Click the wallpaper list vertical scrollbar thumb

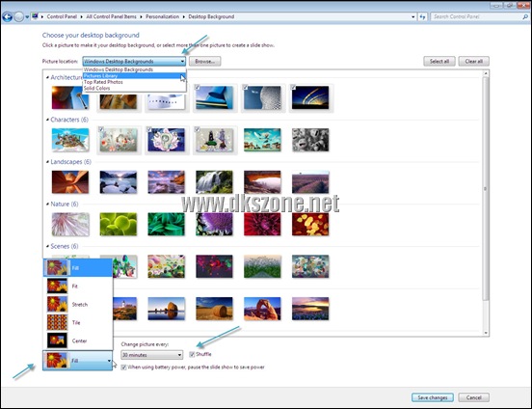coord(486,188)
